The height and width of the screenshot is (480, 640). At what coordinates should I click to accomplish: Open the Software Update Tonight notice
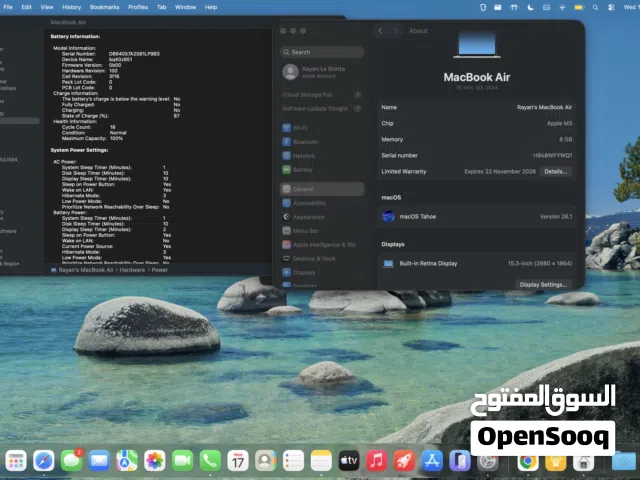tap(322, 109)
